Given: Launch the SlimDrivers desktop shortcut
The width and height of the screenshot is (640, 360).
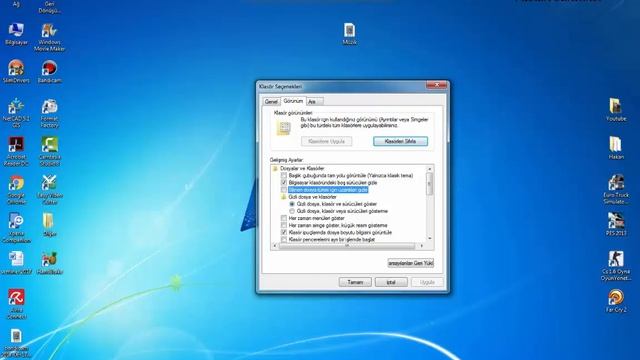Looking at the screenshot, I should point(16,71).
